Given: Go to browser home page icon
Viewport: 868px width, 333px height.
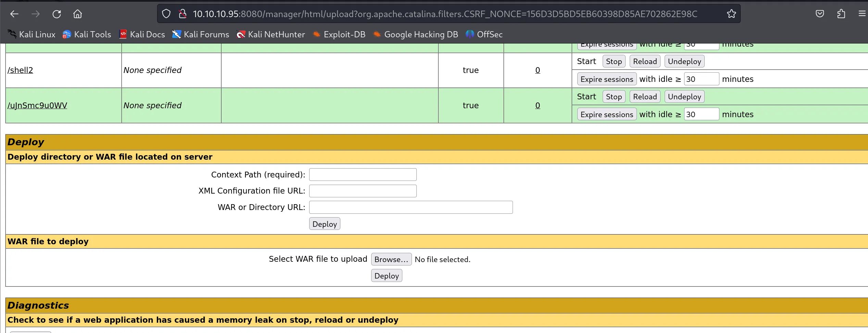Looking at the screenshot, I should pyautogui.click(x=78, y=14).
